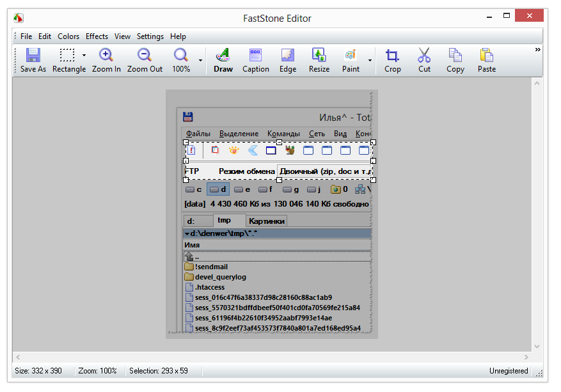Viewport: 561px width, 392px height.
Task: Add a Caption via toolbar
Action: click(x=255, y=61)
